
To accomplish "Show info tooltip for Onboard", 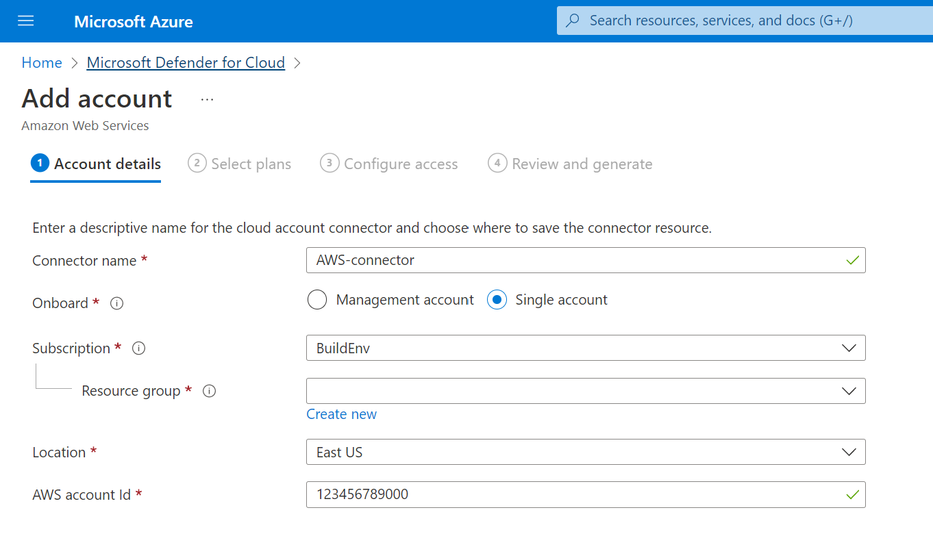I will click(x=117, y=303).
